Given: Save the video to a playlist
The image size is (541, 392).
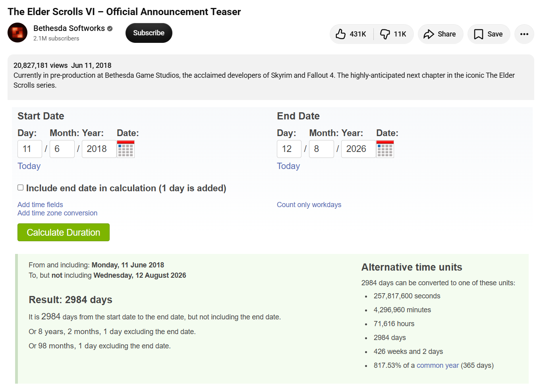Looking at the screenshot, I should [489, 34].
